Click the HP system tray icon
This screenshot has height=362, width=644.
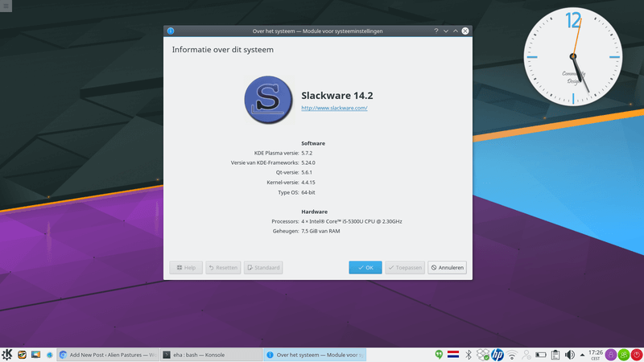click(x=497, y=354)
